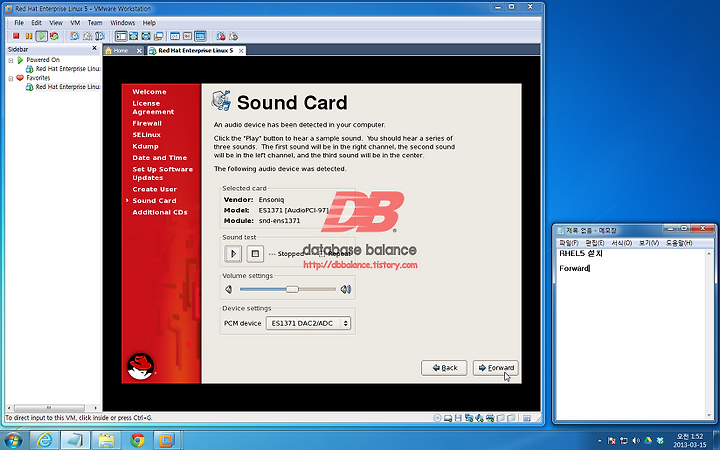720x450 pixels.
Task: Show hidden system tray icons arrow
Action: coord(599,441)
